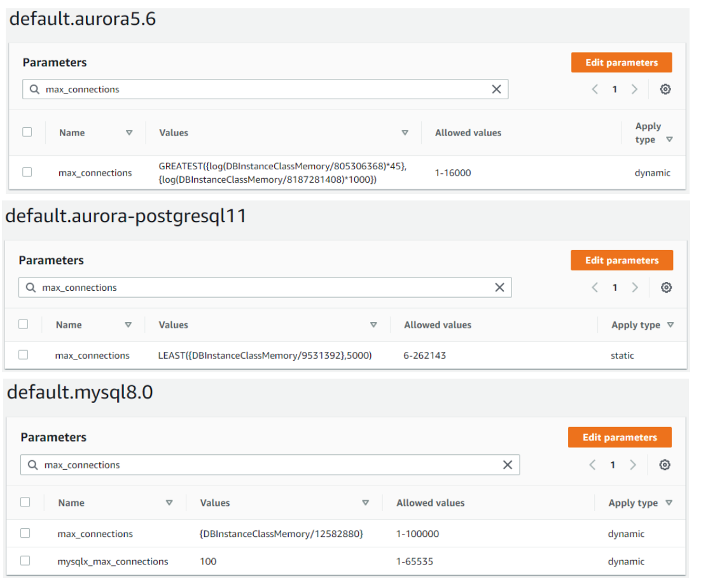This screenshot has height=588, width=701.
Task: Click dynamic apply type in mysqlx_max_connections row
Action: [626, 562]
